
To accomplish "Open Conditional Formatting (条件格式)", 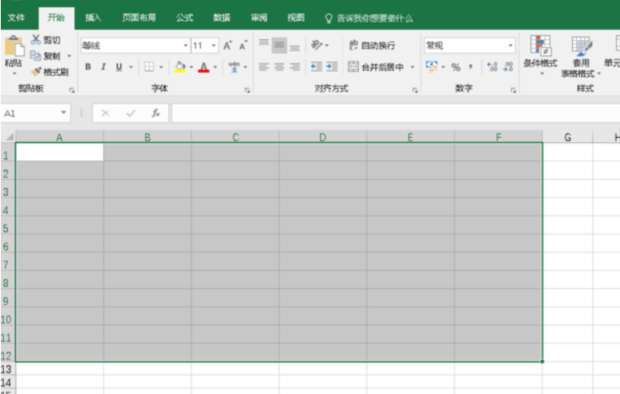I will [540, 55].
